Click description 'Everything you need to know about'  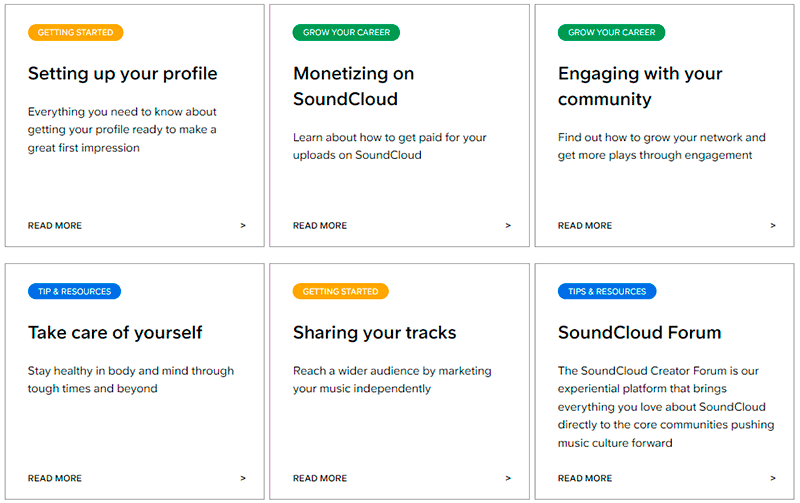[122, 112]
